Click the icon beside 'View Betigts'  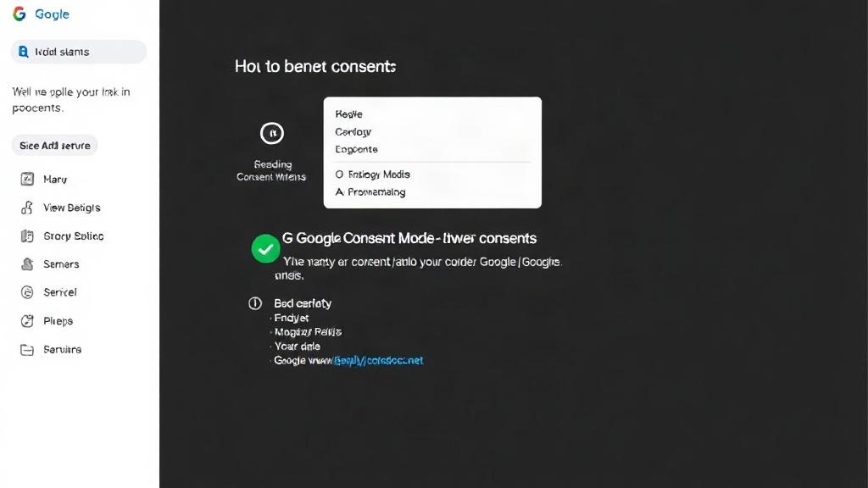[x=27, y=208]
